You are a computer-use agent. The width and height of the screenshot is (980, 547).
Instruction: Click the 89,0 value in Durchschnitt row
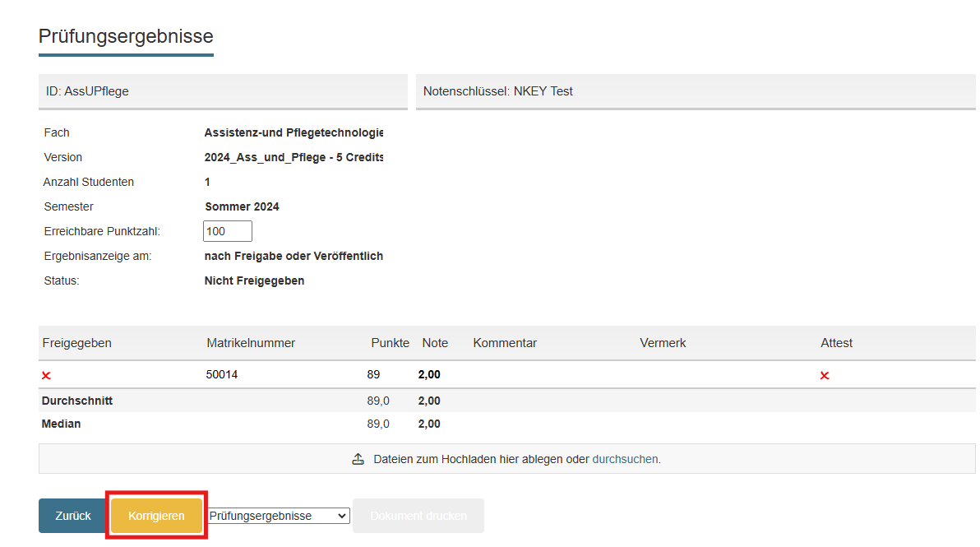click(378, 401)
